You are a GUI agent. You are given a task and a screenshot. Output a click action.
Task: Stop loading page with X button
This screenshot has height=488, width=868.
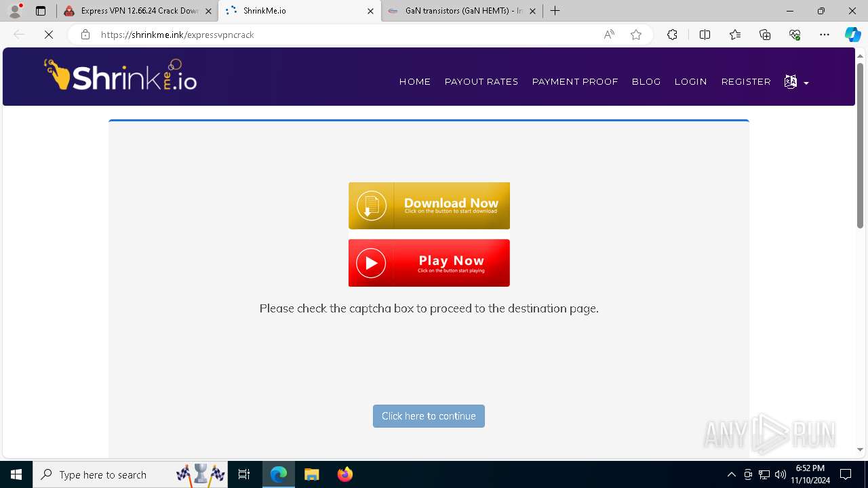click(x=49, y=35)
